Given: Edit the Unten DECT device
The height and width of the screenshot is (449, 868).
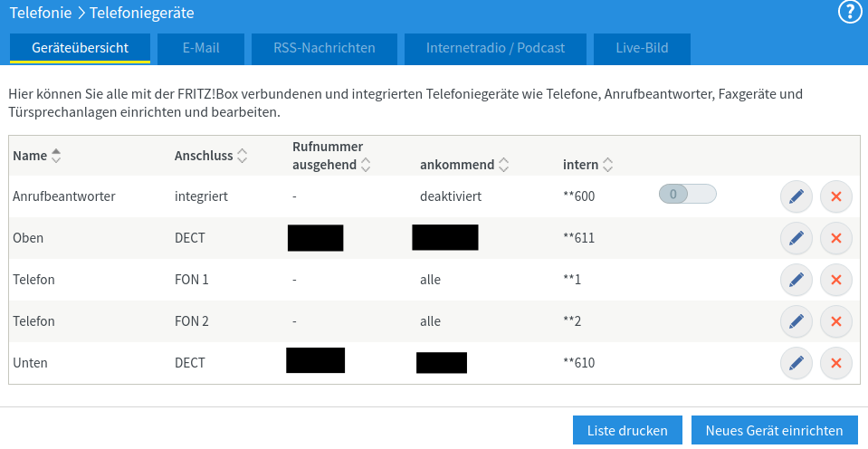Looking at the screenshot, I should pos(796,363).
